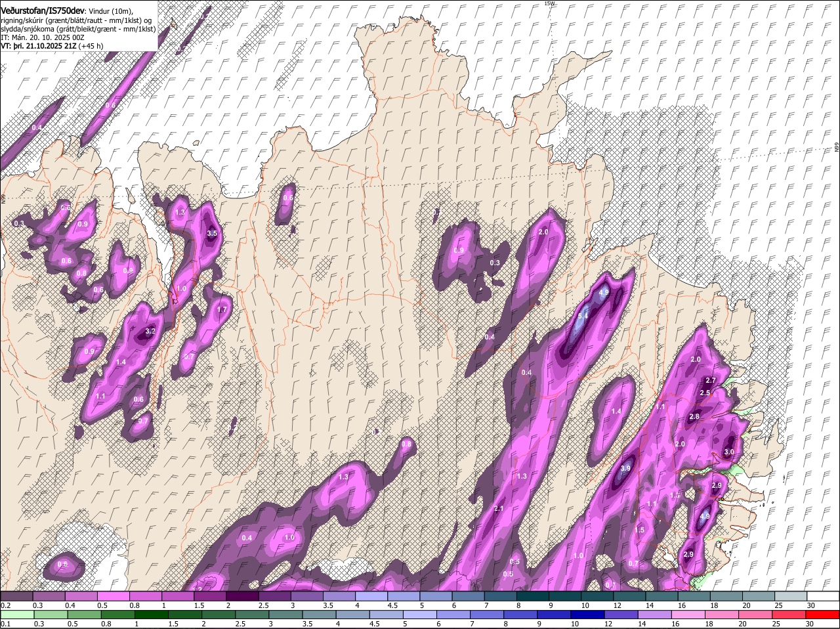Click the Veðurstofan/IS750dev title text
Screen dimensions: 840x629
click(43, 10)
